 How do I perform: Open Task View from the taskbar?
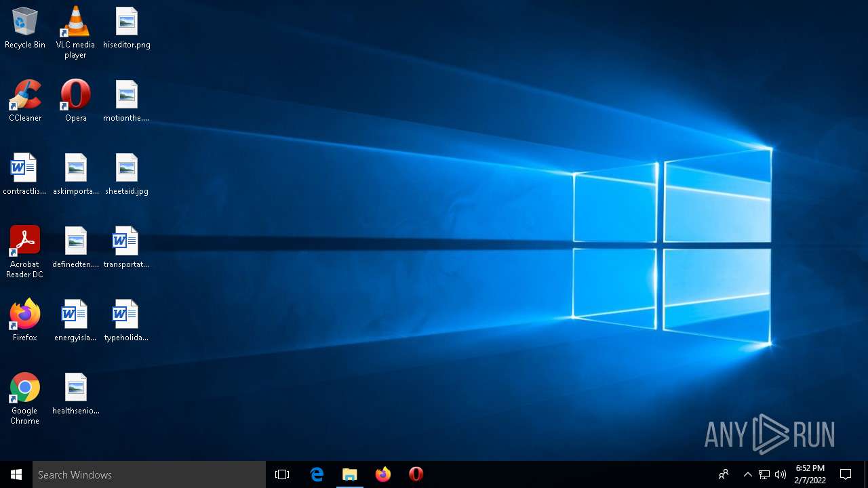coord(282,474)
